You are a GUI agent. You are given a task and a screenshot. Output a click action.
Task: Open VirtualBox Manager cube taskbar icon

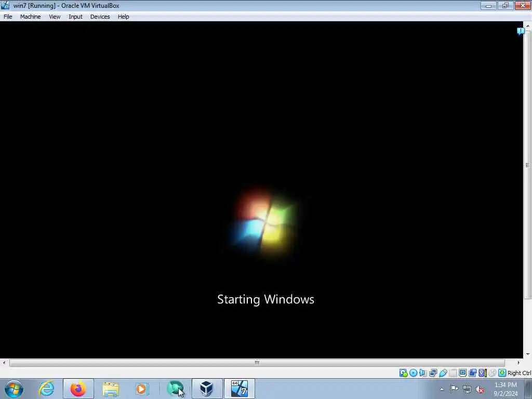coord(207,389)
